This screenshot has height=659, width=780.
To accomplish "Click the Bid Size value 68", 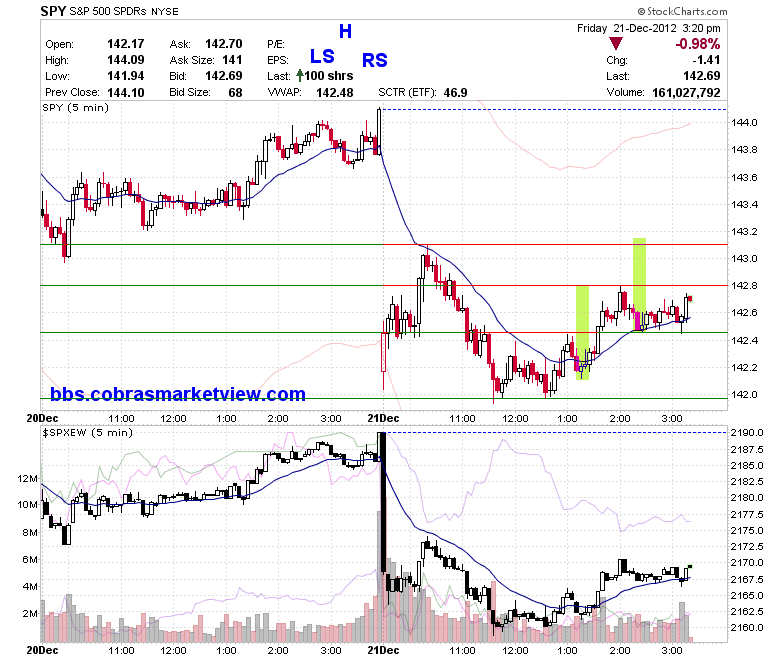I will click(x=235, y=93).
